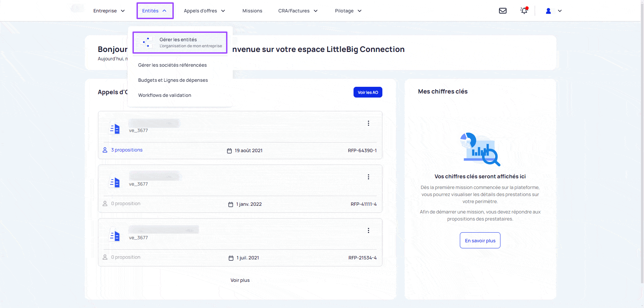The width and height of the screenshot is (644, 308).
Task: Open options menu for RFP-21534-4
Action: (368, 231)
